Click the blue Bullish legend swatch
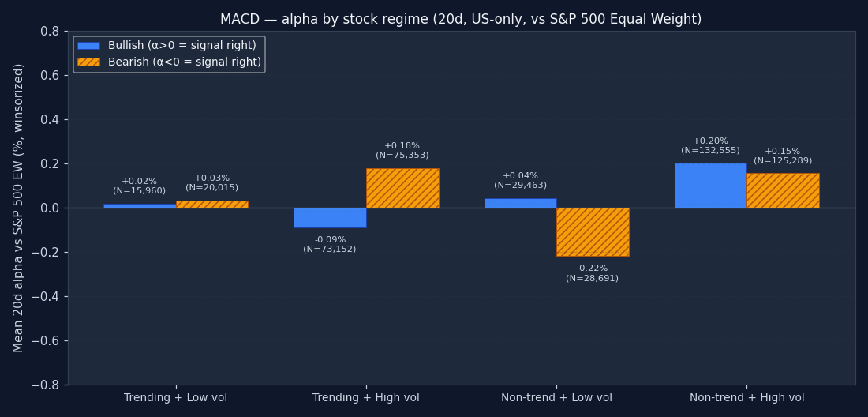 pyautogui.click(x=88, y=46)
